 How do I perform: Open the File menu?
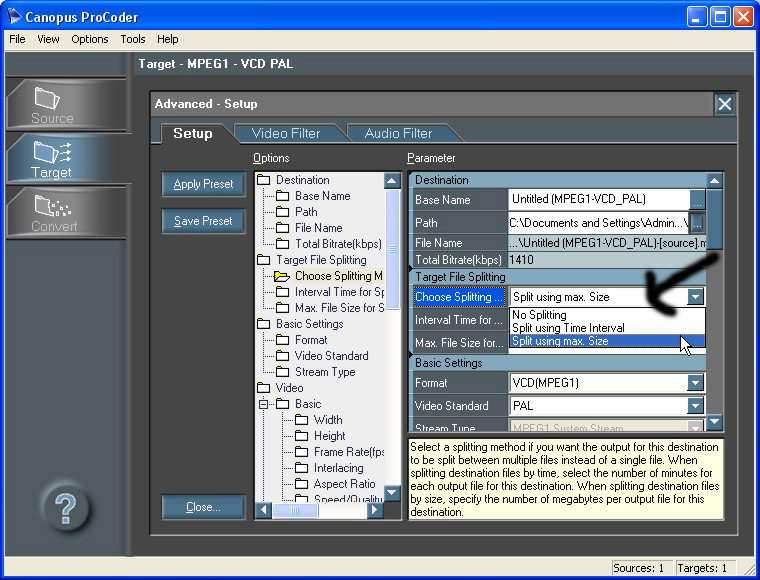click(x=17, y=39)
